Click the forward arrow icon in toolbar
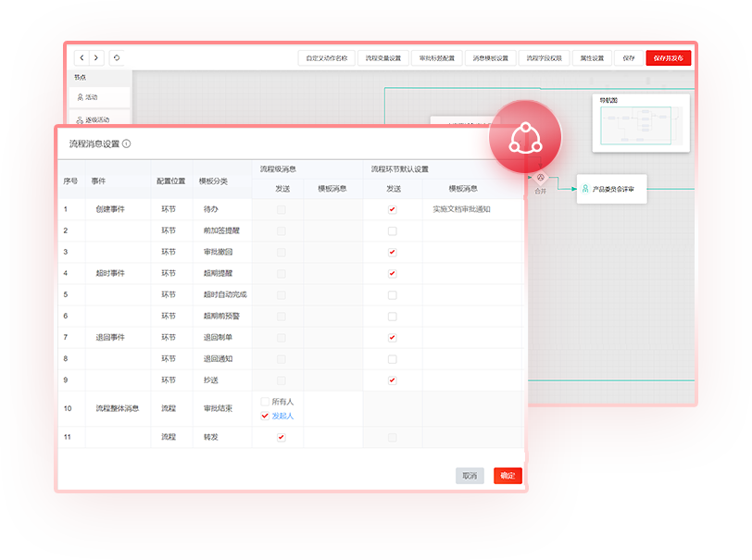Viewport: 752px width, 560px height. tap(95, 57)
